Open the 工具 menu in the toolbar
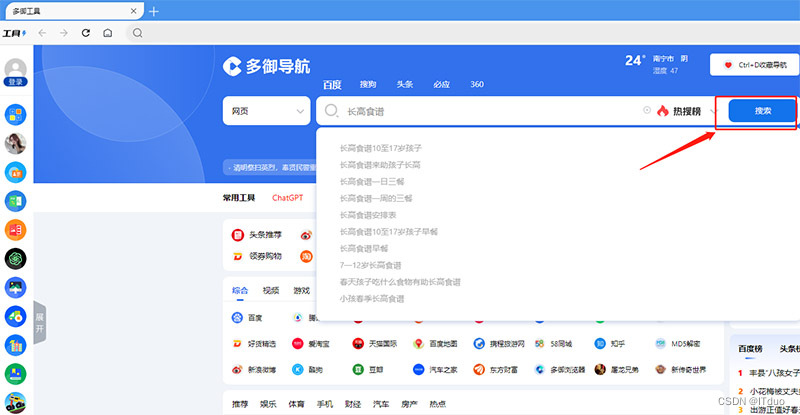800x415 pixels. pos(14,34)
